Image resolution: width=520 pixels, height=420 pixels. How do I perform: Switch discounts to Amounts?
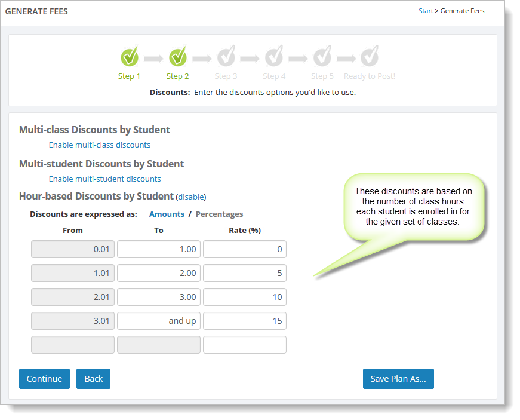167,214
